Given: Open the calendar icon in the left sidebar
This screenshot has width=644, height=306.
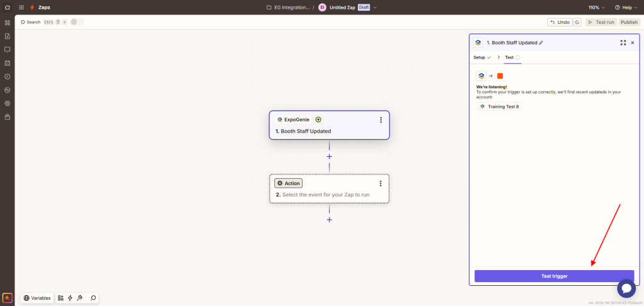Looking at the screenshot, I should [x=8, y=63].
